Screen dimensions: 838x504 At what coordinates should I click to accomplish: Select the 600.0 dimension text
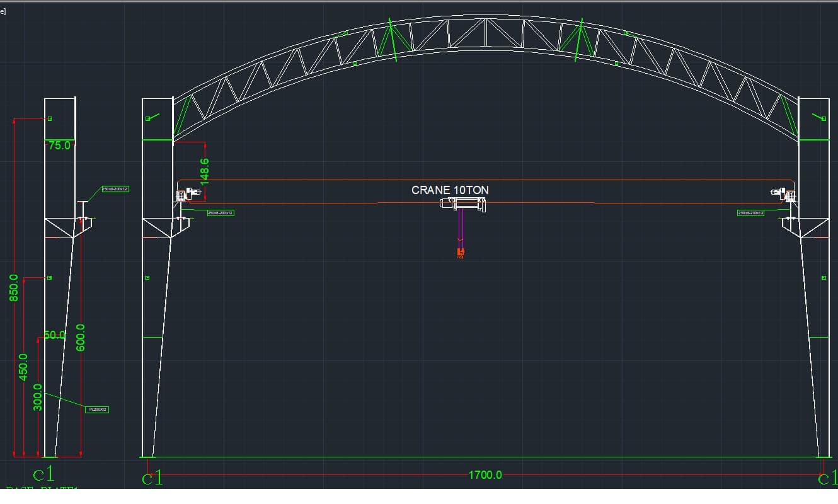pyautogui.click(x=80, y=338)
